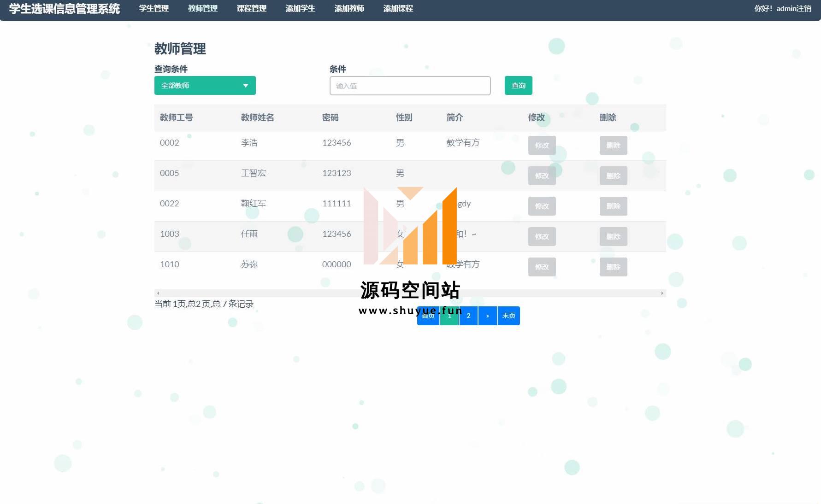Select 添加学生 in the navbar
This screenshot has width=821, height=504.
coord(301,8)
